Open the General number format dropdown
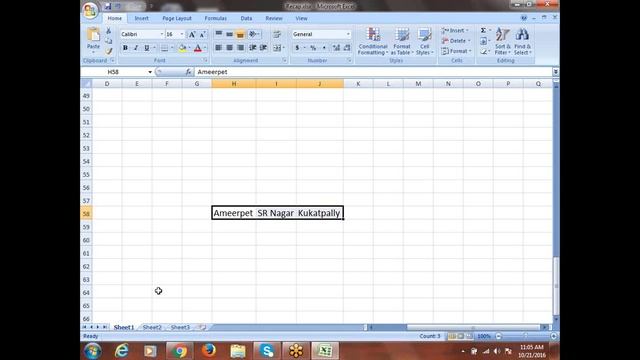This screenshot has height=360, width=640. coord(348,35)
